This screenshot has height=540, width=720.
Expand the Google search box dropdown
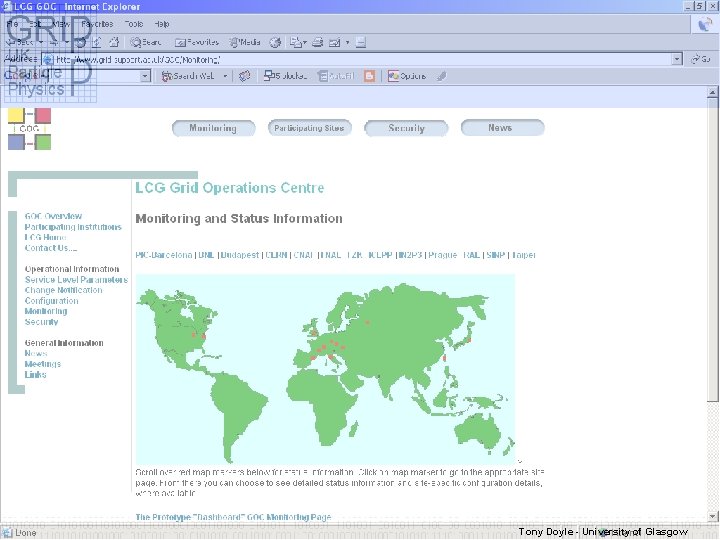145,76
